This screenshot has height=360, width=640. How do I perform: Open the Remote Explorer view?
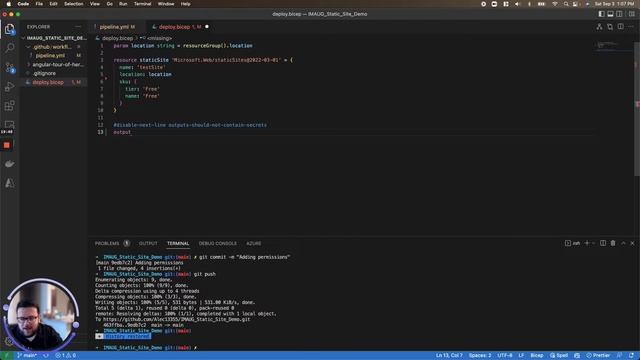[x=9, y=124]
